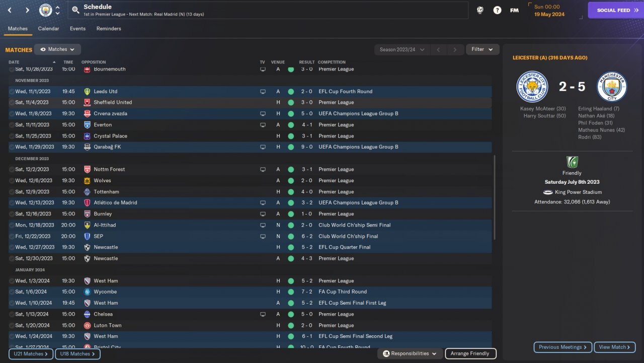Toggle the check mark on Sheffield United match
This screenshot has height=363, width=644.
click(12, 103)
